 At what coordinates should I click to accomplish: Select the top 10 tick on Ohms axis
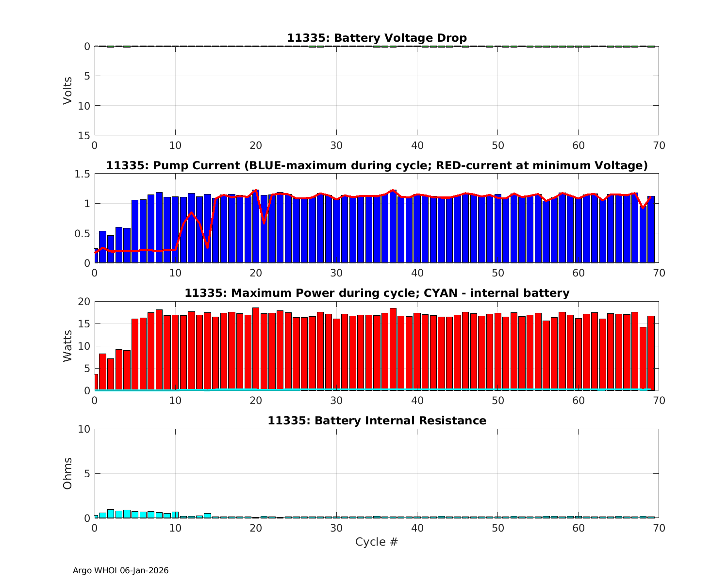click(84, 429)
